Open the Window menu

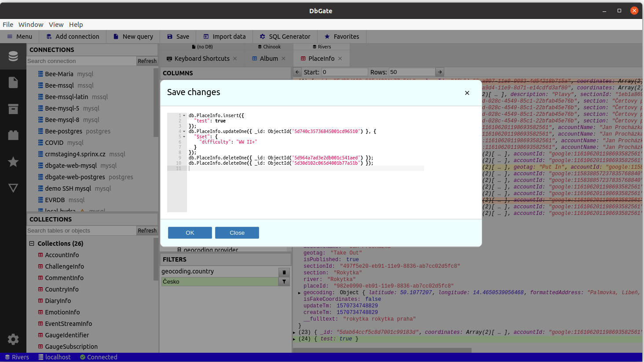click(x=31, y=25)
